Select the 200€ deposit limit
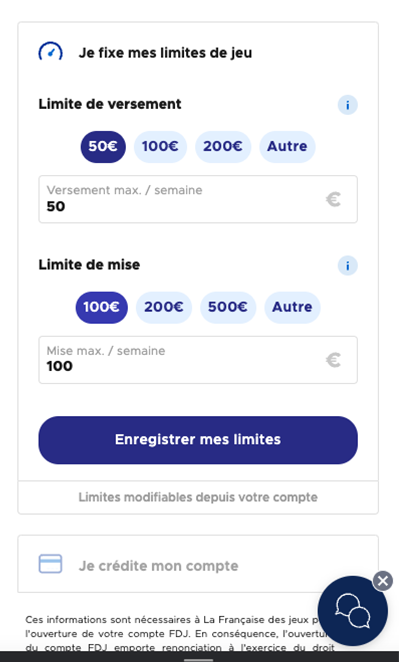The height and width of the screenshot is (663, 399). point(223,147)
